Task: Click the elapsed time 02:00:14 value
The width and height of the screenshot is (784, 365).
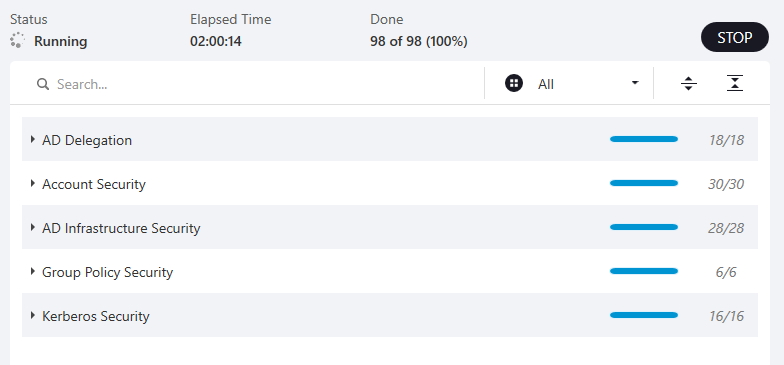Action: coord(216,42)
